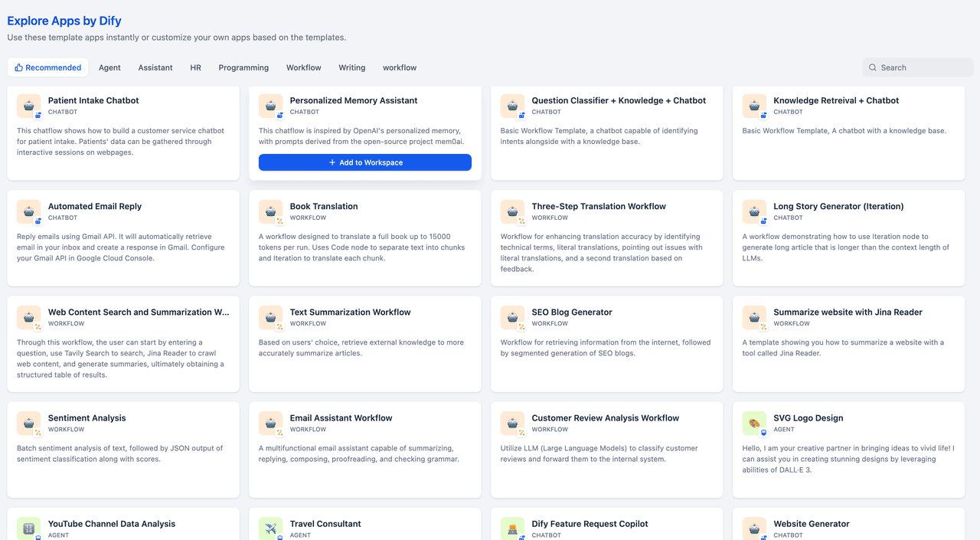The height and width of the screenshot is (540, 980).
Task: Open the Sentiment Analysis template card
Action: (123, 450)
